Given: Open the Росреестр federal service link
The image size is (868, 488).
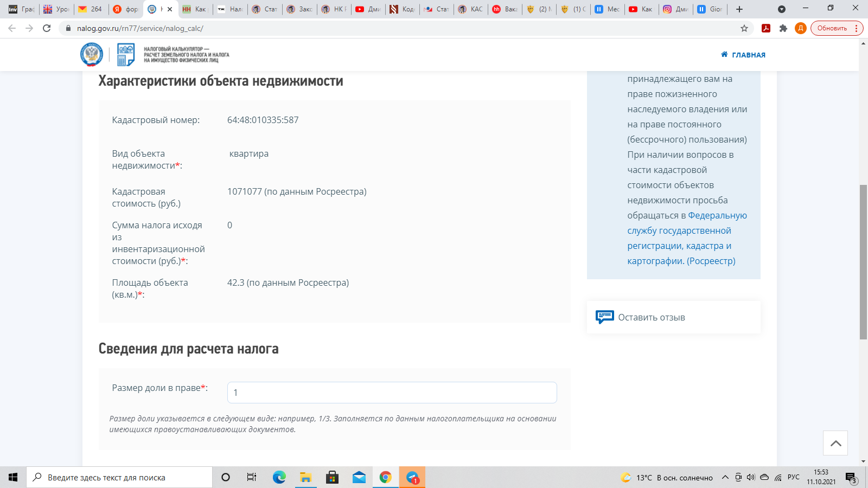Looking at the screenshot, I should click(x=686, y=238).
